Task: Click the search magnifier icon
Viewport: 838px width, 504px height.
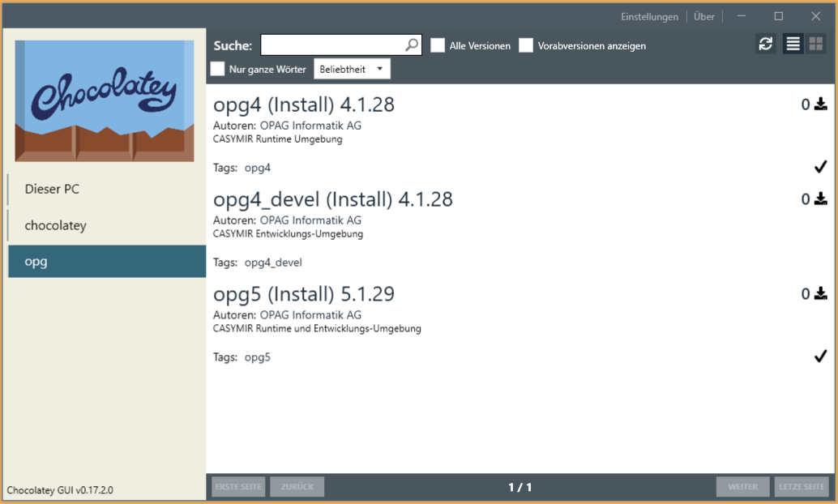Action: pyautogui.click(x=412, y=45)
